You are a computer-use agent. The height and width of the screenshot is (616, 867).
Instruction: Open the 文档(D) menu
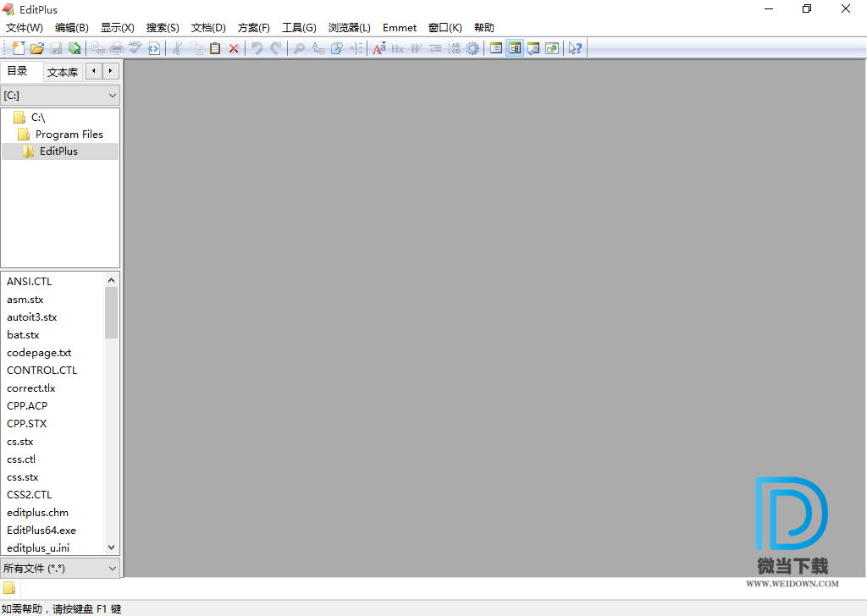[x=208, y=28]
